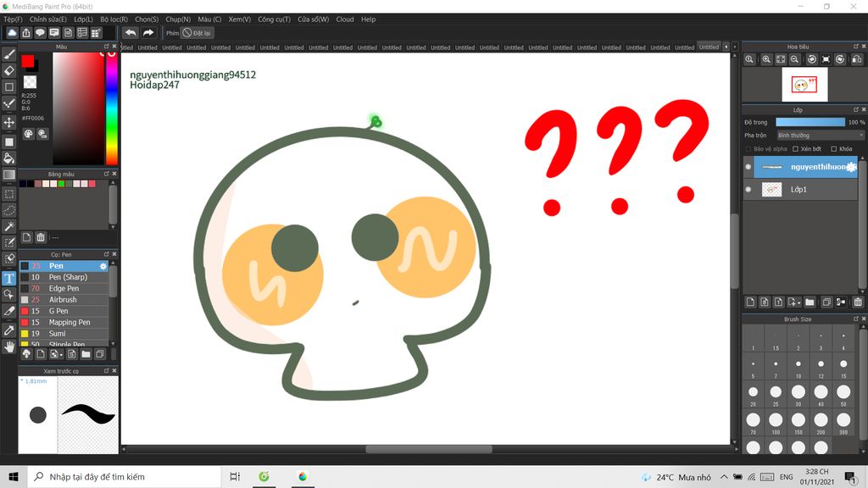Delete palette color with trash icon

[x=41, y=237]
